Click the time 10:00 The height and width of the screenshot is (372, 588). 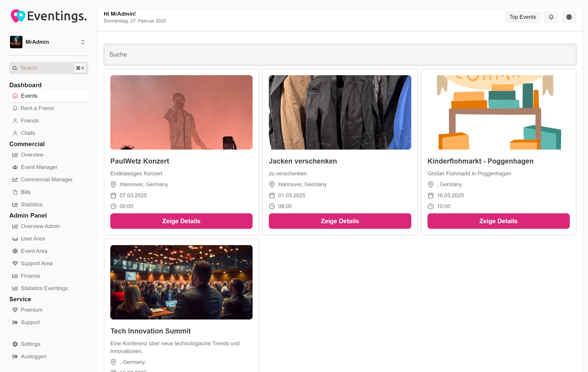coord(443,206)
